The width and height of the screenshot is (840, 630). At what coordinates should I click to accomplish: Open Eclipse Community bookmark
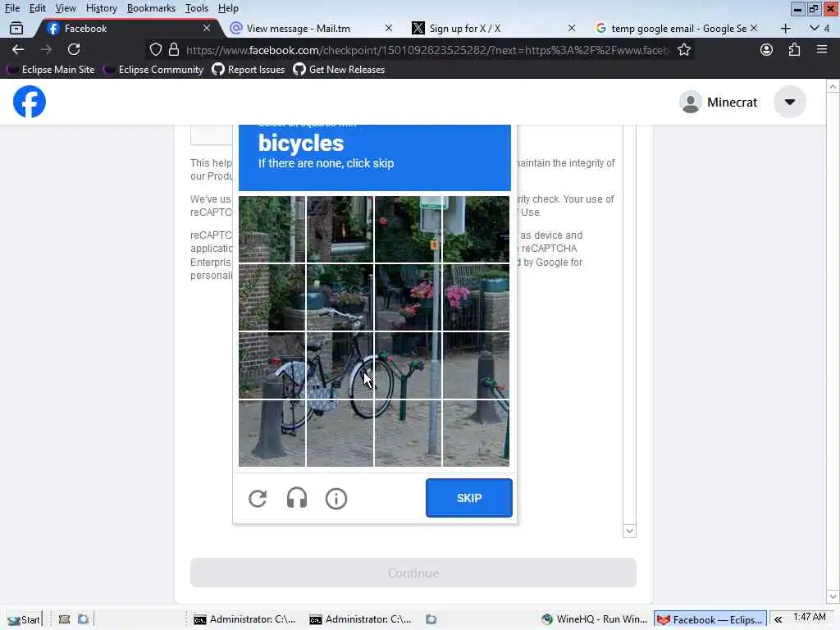coord(153,70)
